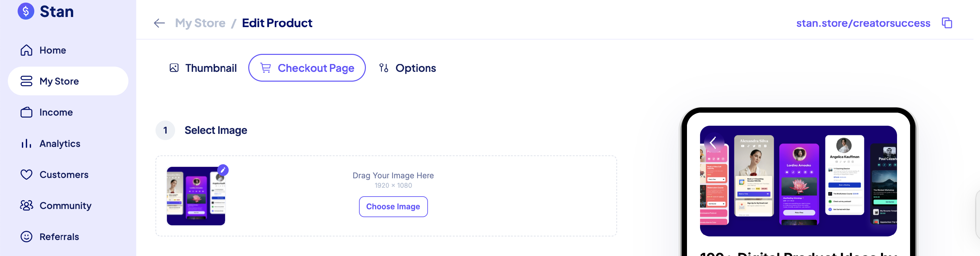This screenshot has height=256, width=980.
Task: Click the Customers heart icon
Action: point(26,175)
